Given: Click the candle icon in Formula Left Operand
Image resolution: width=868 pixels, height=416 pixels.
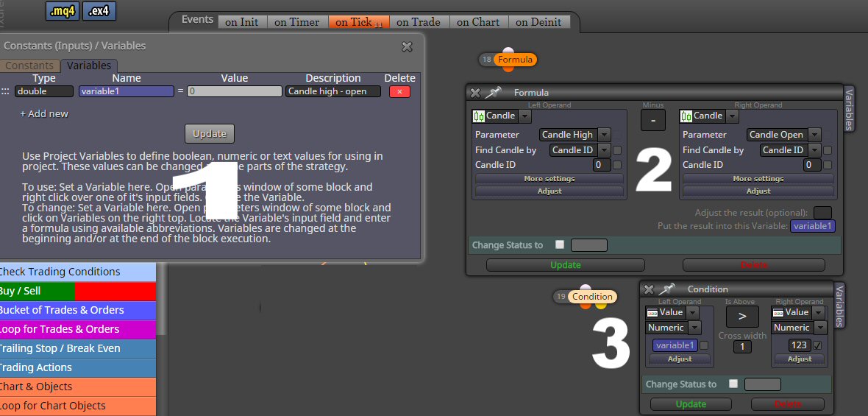Looking at the screenshot, I should (478, 116).
